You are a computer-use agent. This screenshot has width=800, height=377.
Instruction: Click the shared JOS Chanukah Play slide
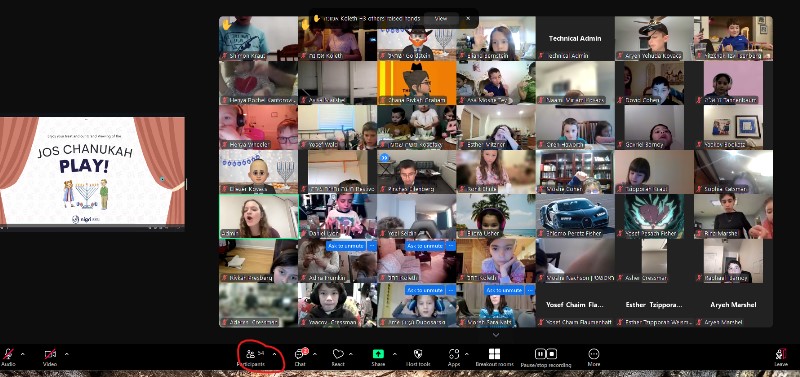tap(92, 171)
